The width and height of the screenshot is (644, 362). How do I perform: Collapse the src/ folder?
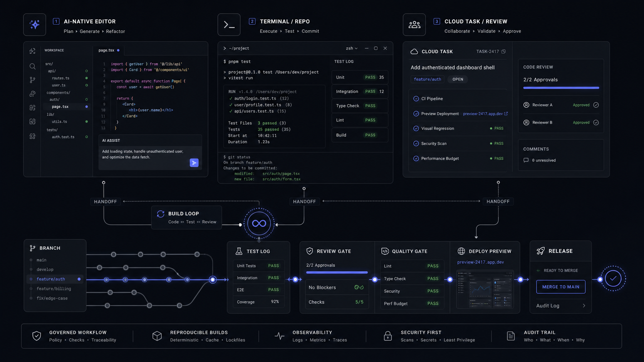pyautogui.click(x=49, y=64)
